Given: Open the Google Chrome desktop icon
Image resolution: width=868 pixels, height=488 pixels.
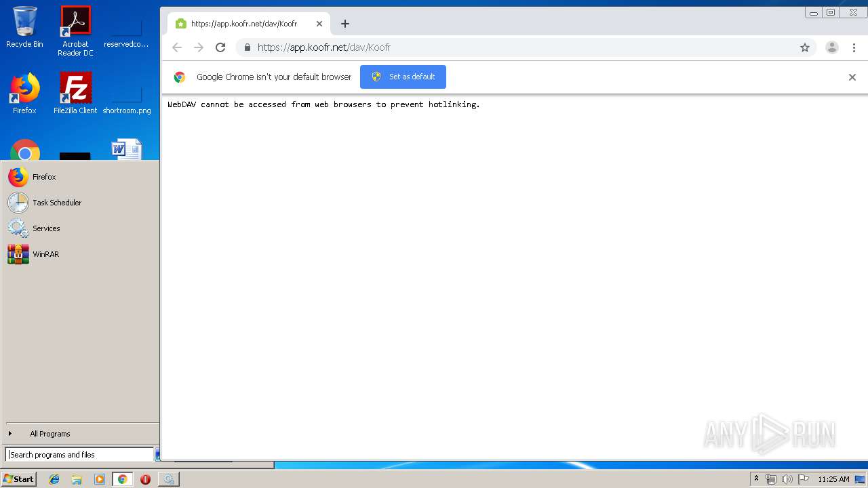Looking at the screenshot, I should 24,150.
